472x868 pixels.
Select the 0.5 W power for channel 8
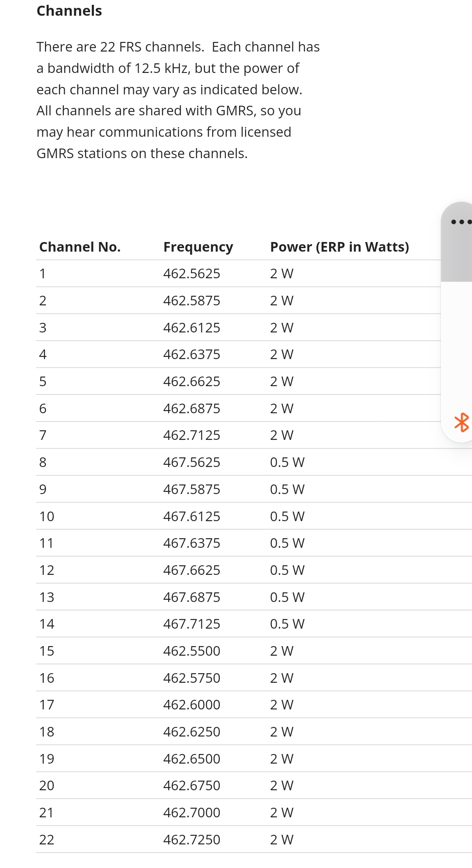tap(287, 463)
